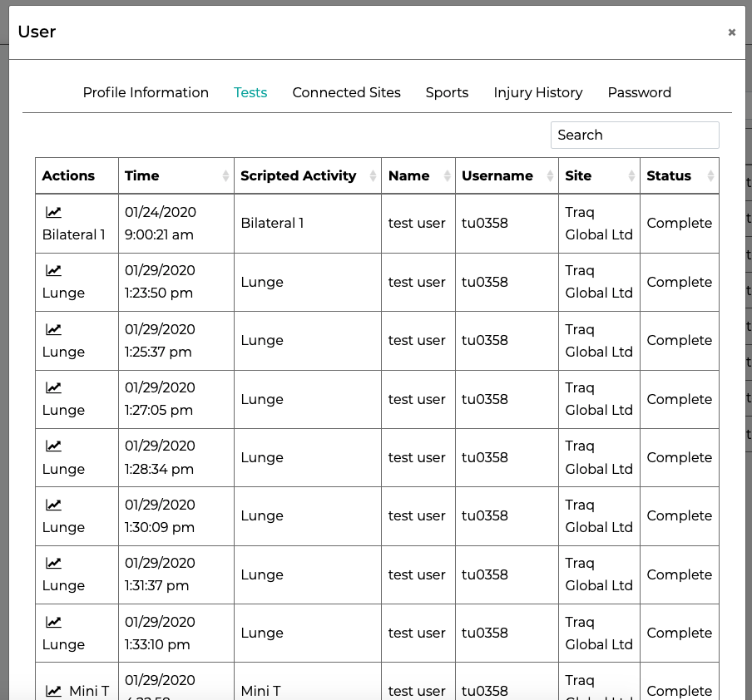Open chart icon for Lunge test at 1:27:05 pm
The width and height of the screenshot is (752, 700).
(53, 387)
